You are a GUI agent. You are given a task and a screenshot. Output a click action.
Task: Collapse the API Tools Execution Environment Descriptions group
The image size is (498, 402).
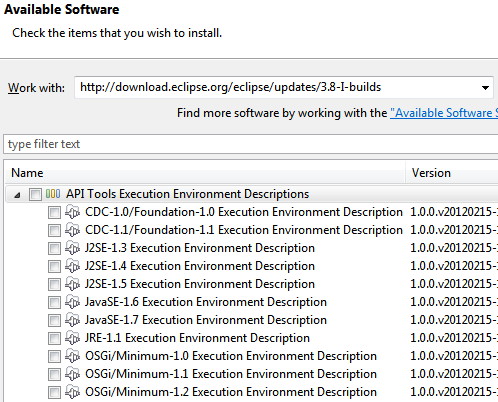pos(17,195)
